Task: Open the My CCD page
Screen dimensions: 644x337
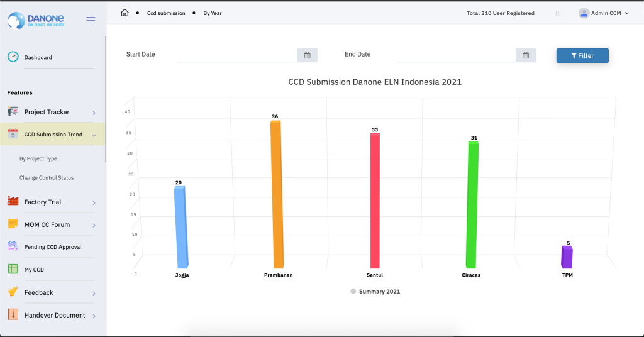Action: (34, 270)
